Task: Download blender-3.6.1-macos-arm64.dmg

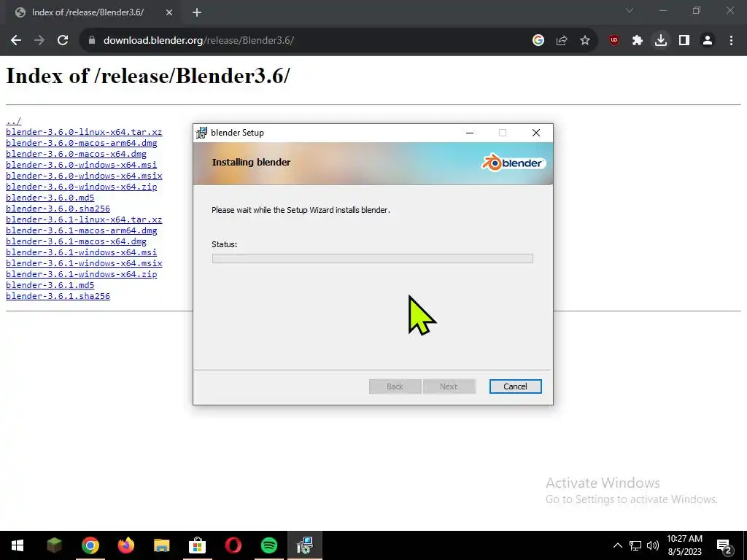Action: click(x=82, y=230)
